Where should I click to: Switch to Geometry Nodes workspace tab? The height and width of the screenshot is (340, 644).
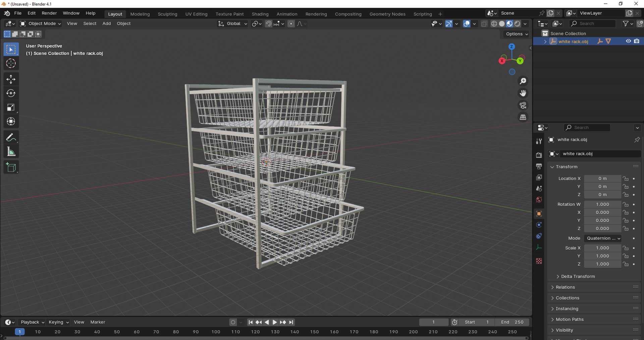coord(387,14)
